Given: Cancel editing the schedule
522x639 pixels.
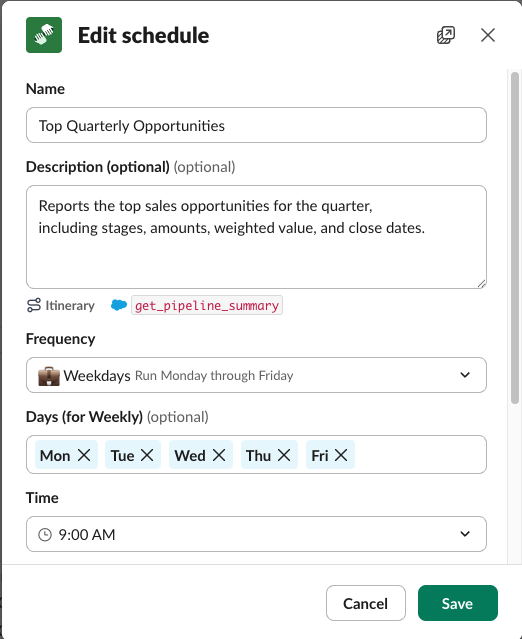Looking at the screenshot, I should click(x=366, y=603).
